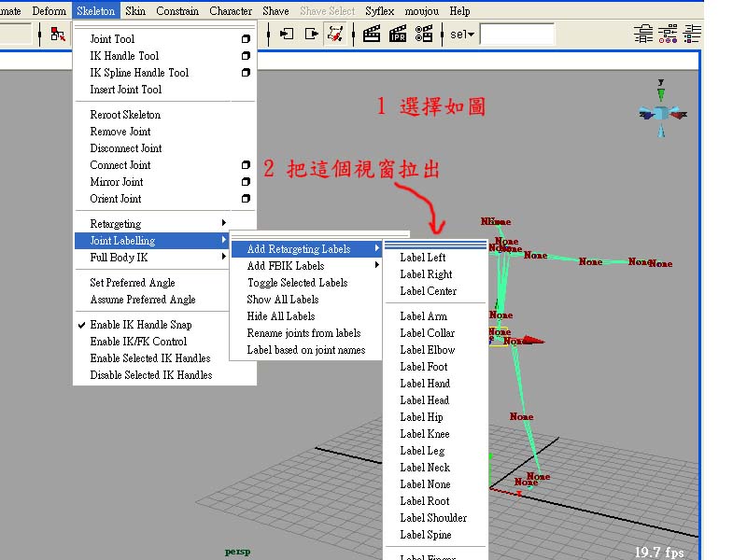Open IK Handle Tool option box
Image resolution: width=747 pixels, height=560 pixels.
pos(246,56)
